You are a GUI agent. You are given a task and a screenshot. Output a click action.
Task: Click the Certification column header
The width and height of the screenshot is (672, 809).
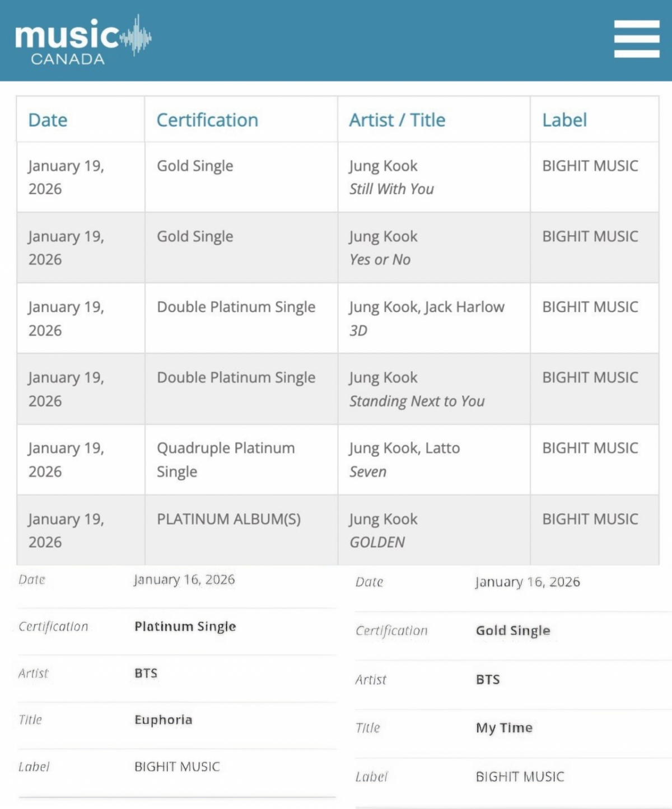pos(207,120)
